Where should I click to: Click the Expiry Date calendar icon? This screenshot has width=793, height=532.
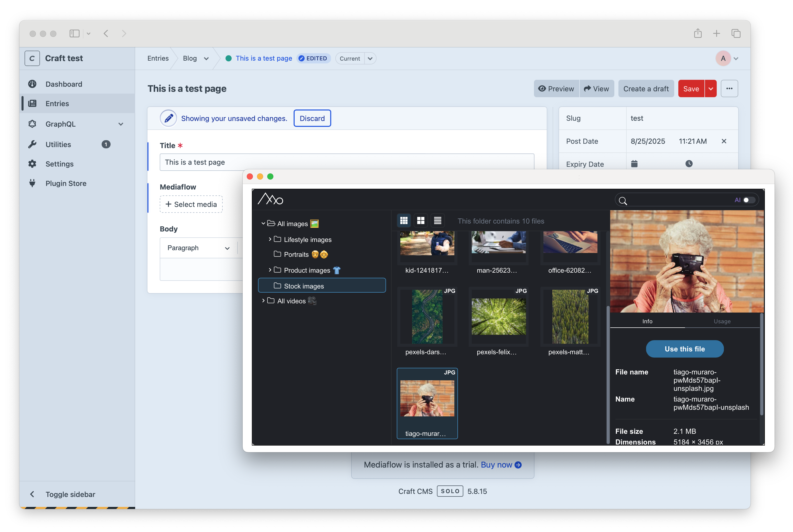coord(634,164)
